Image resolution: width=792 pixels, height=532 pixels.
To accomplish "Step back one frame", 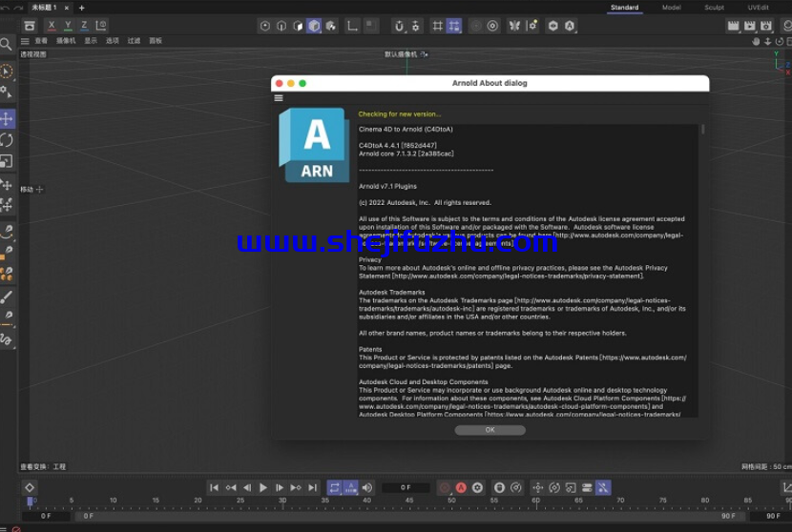I will coord(247,487).
